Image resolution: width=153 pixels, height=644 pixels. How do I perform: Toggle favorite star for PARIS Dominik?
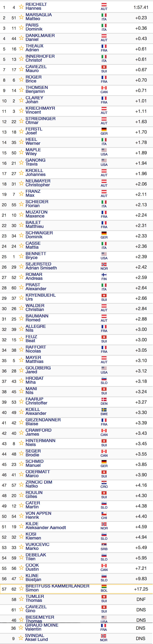point(21,27)
